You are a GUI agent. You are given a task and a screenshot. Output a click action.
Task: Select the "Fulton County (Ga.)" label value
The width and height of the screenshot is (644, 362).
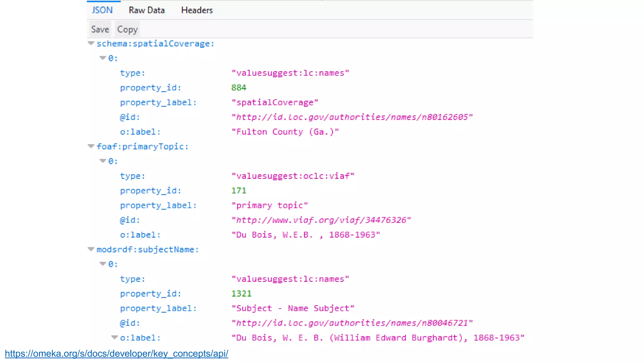[285, 132]
